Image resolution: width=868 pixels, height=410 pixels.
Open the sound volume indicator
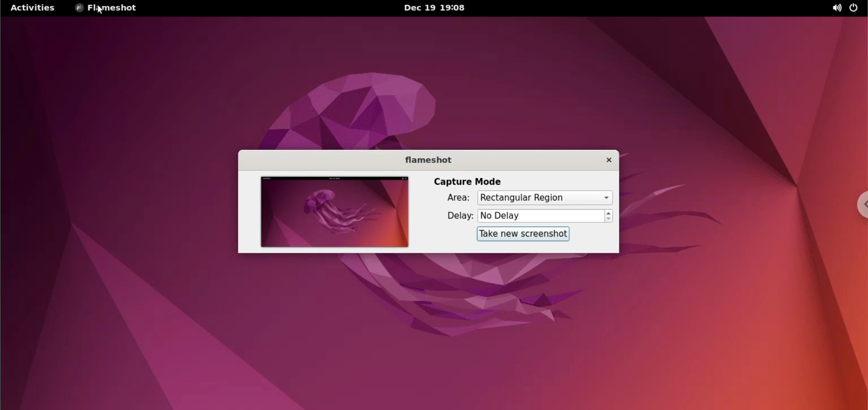(x=837, y=8)
